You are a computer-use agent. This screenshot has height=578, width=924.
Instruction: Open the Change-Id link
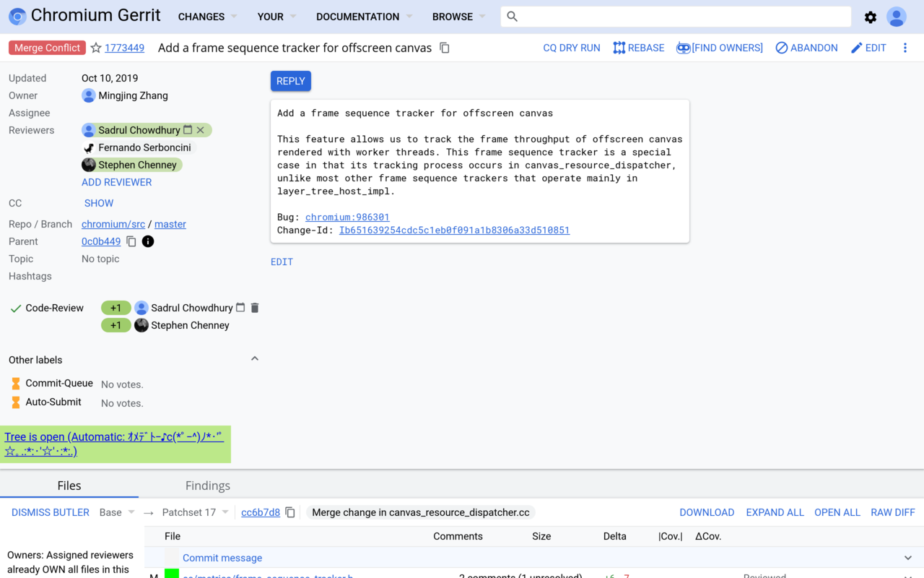(454, 230)
